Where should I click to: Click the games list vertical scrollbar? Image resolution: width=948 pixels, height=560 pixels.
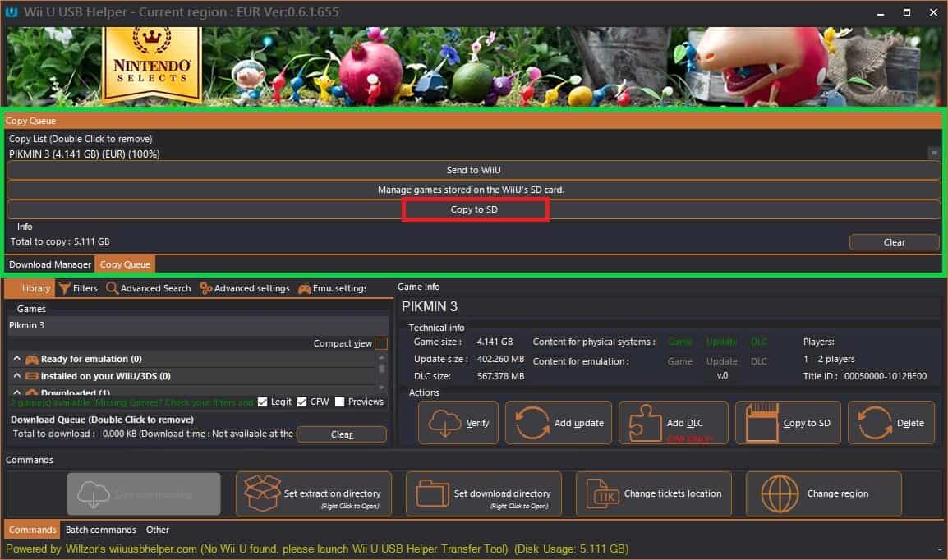[381, 371]
